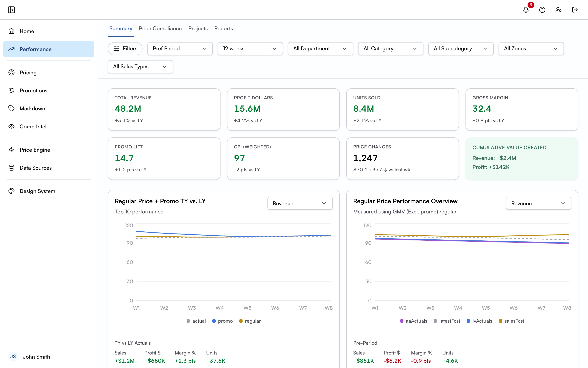Open Design System page
The height and width of the screenshot is (368, 588).
point(49,191)
